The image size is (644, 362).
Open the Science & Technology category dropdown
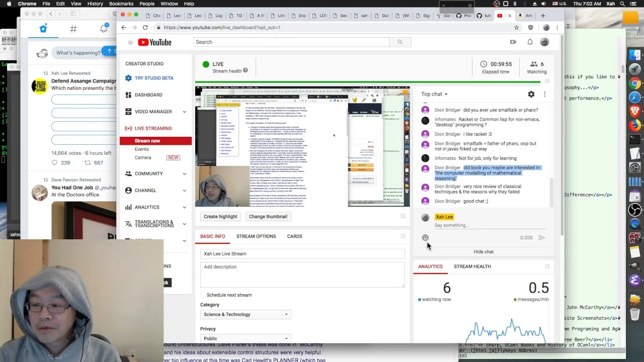(246, 314)
